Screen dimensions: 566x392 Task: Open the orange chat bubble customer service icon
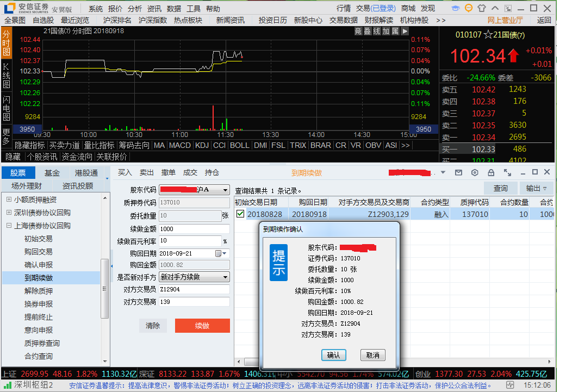(469, 8)
